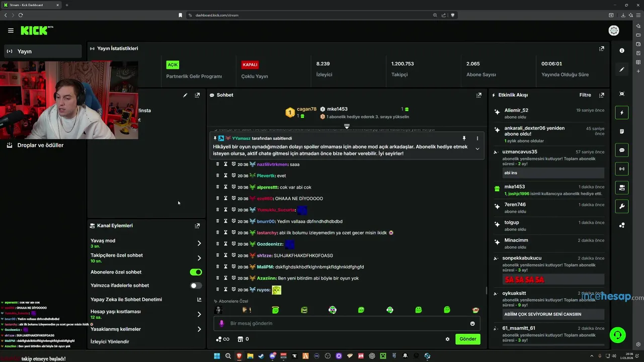
Task: Send the message with Gönder
Action: point(468,339)
